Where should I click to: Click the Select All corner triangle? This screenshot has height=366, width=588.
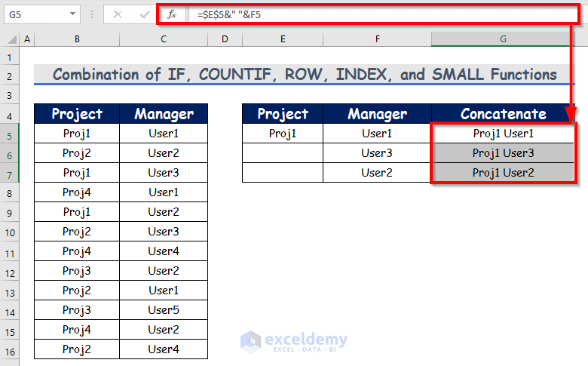tap(11, 39)
